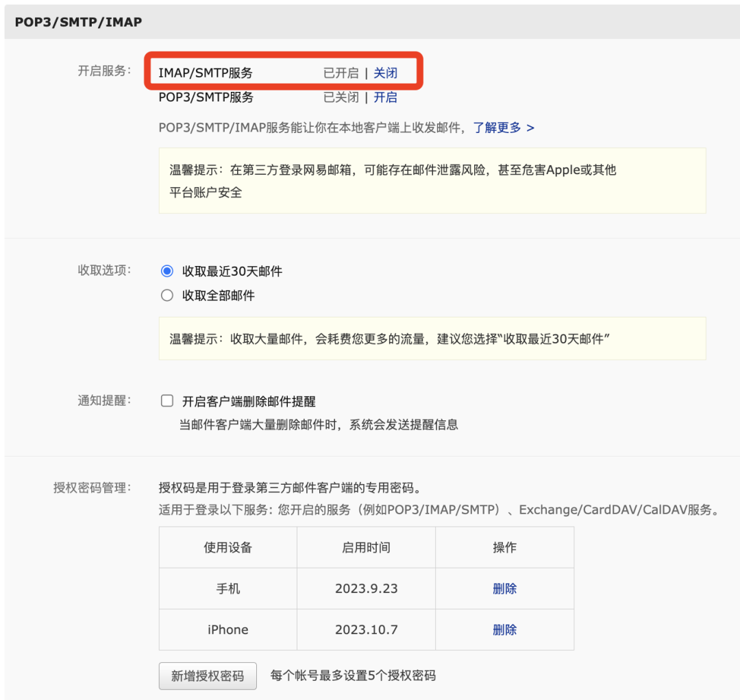The image size is (740, 700).
Task: Click the 温馨提示 about 邮件泄露风险
Action: pyautogui.click(x=432, y=181)
